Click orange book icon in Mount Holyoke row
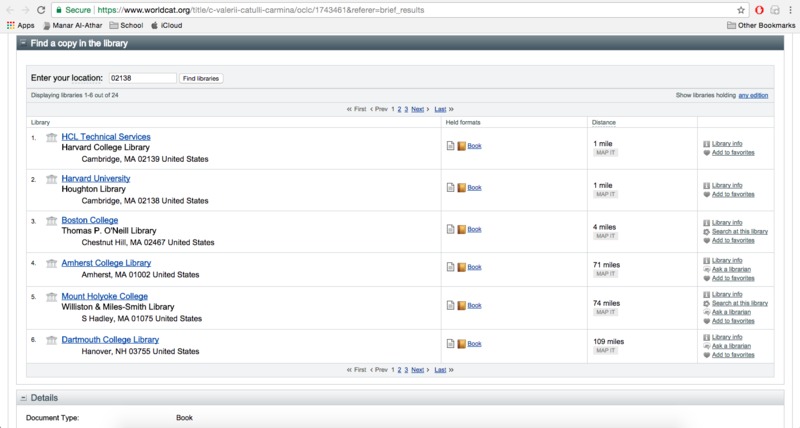 (461, 306)
